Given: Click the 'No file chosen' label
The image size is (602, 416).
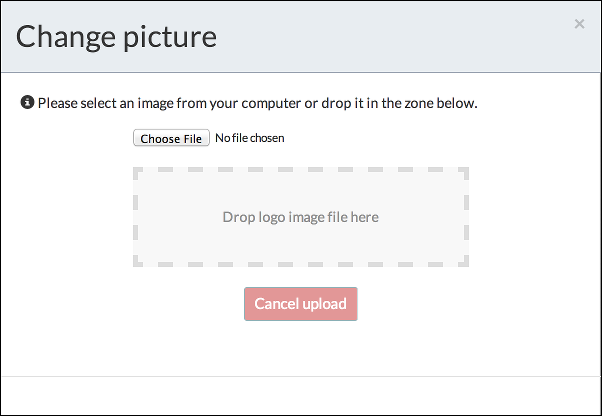Looking at the screenshot, I should click(x=249, y=138).
